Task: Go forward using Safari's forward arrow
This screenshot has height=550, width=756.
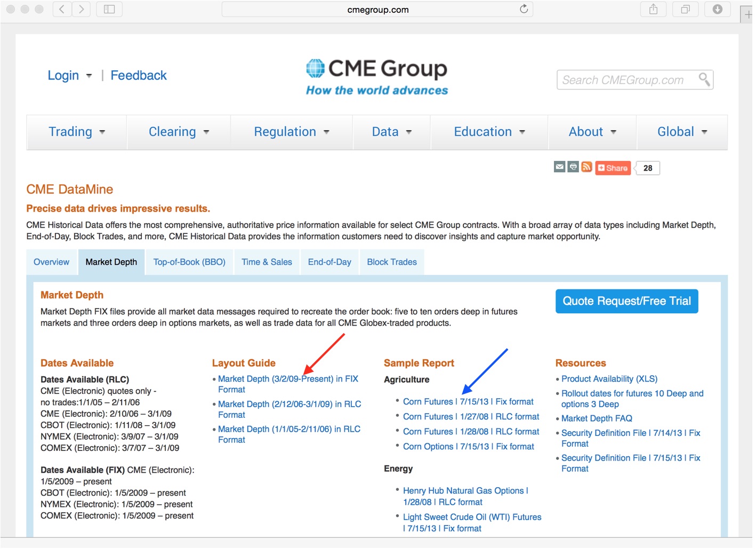Action: coord(81,9)
